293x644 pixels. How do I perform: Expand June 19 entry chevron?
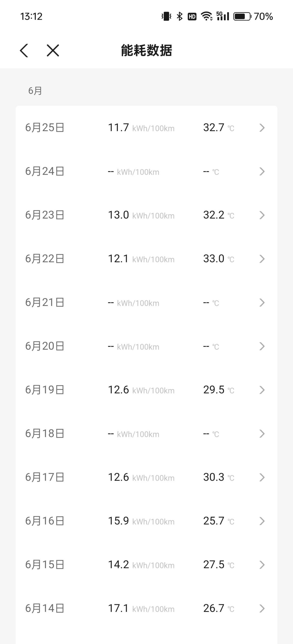262,390
